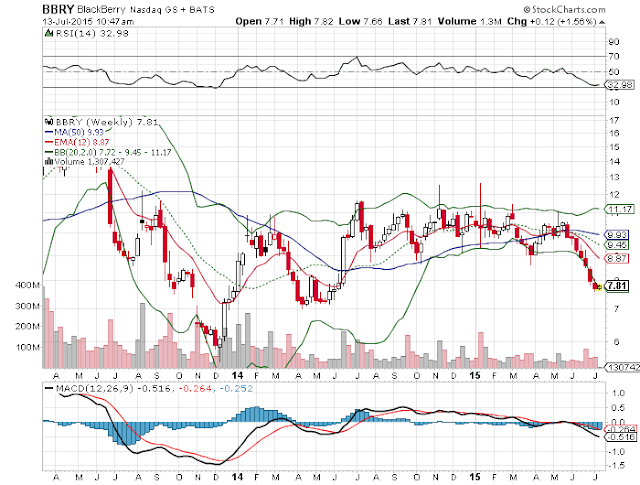This screenshot has width=640, height=485.
Task: Click the MA 9.93 price tag
Action: pos(617,235)
